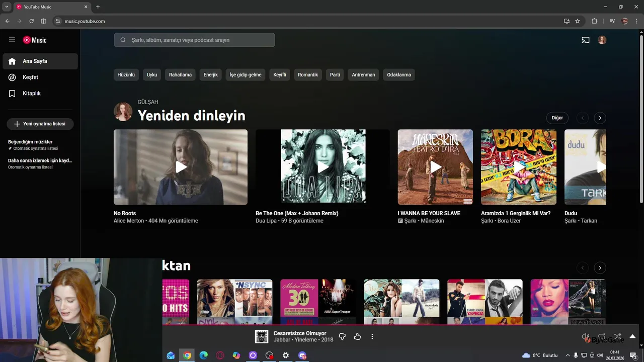Click the now-playing album art thumbnail
This screenshot has width=644, height=362.
tap(262, 336)
